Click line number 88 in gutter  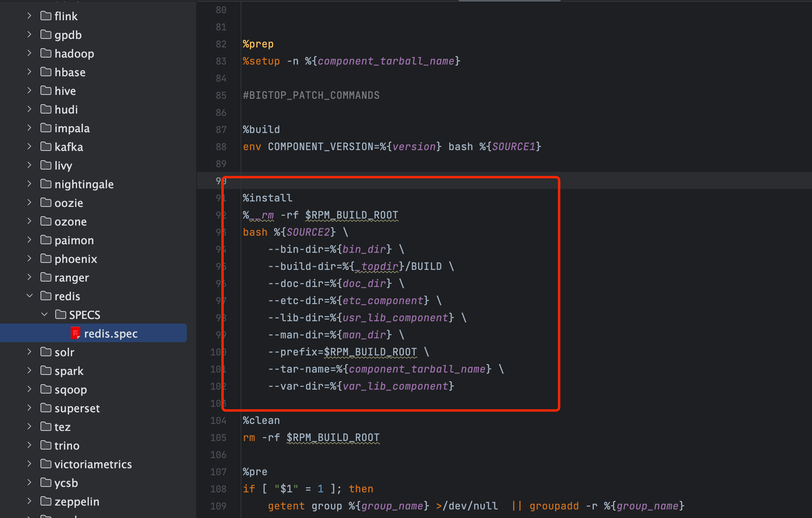click(x=221, y=147)
